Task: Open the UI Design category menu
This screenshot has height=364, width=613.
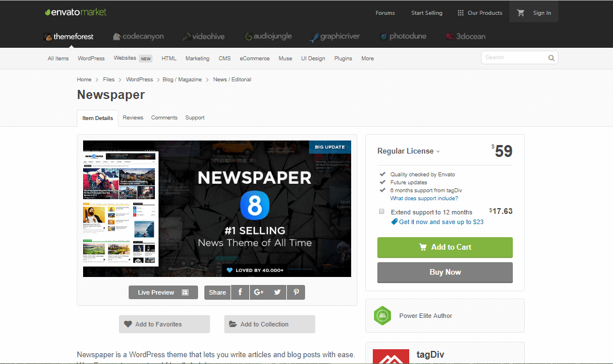Action: pyautogui.click(x=313, y=59)
